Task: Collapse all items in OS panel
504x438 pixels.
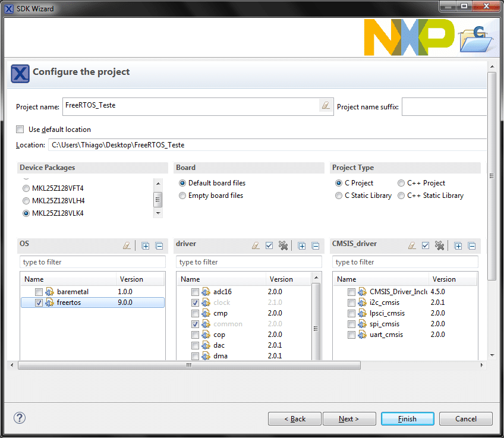Action: pos(159,246)
